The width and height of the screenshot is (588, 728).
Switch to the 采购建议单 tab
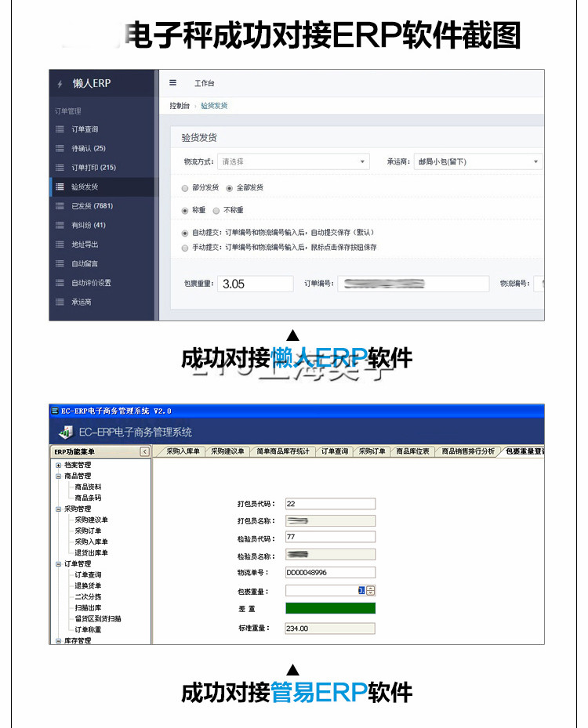[227, 451]
